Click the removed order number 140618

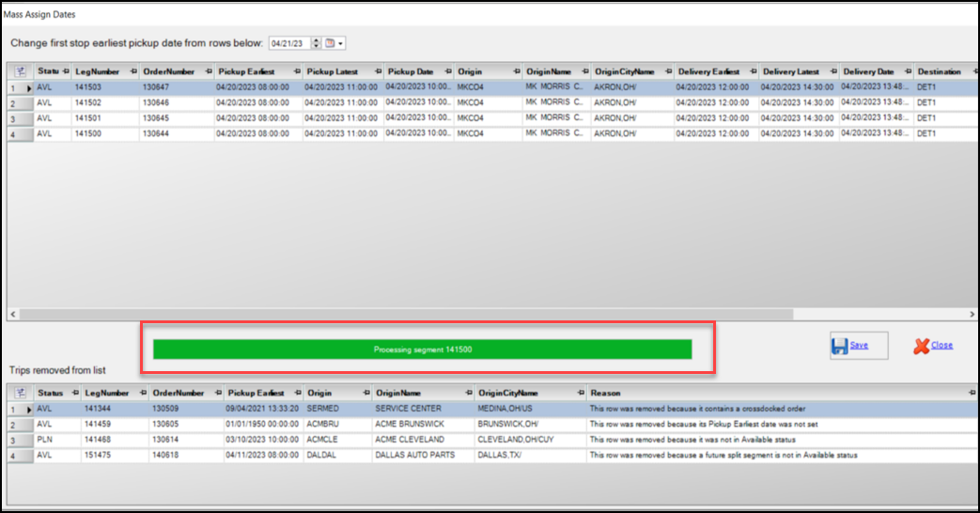coord(186,456)
